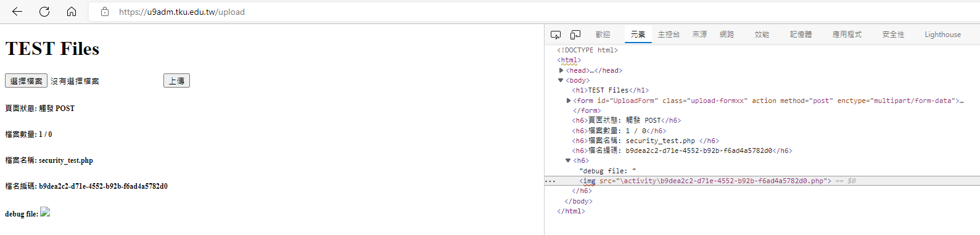Viewport: 980px width, 235px height.
Task: Toggle the device emulation toolbar icon
Action: point(575,35)
